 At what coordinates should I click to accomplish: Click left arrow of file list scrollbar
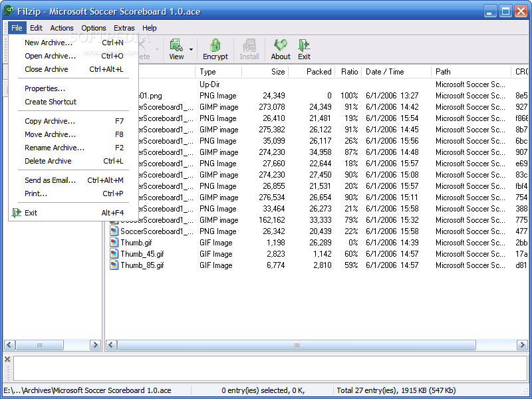point(111,345)
